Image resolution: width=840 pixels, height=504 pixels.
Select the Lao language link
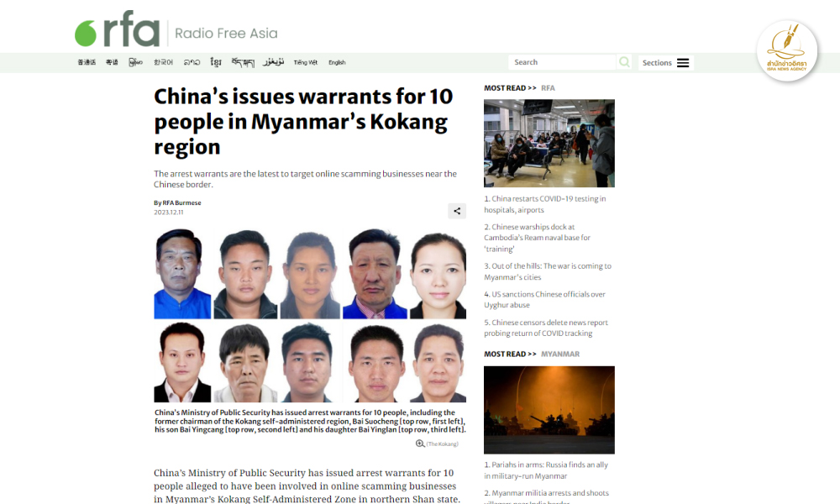pyautogui.click(x=192, y=63)
